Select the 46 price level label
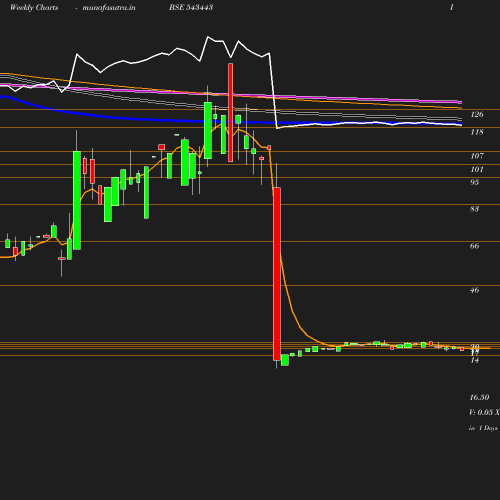Screen dimensions: 500x500 (x=475, y=290)
